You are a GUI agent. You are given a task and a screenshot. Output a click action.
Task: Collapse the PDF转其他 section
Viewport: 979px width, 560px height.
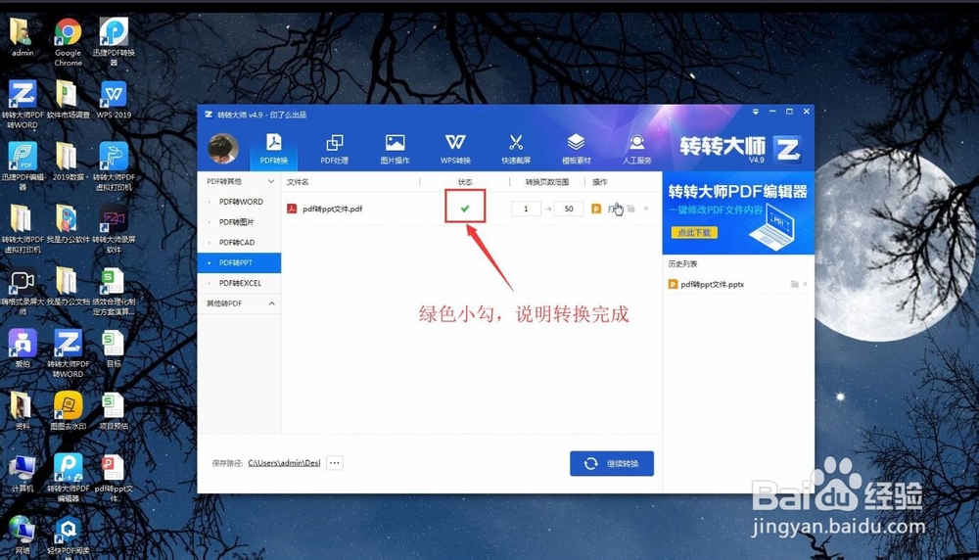tap(271, 182)
